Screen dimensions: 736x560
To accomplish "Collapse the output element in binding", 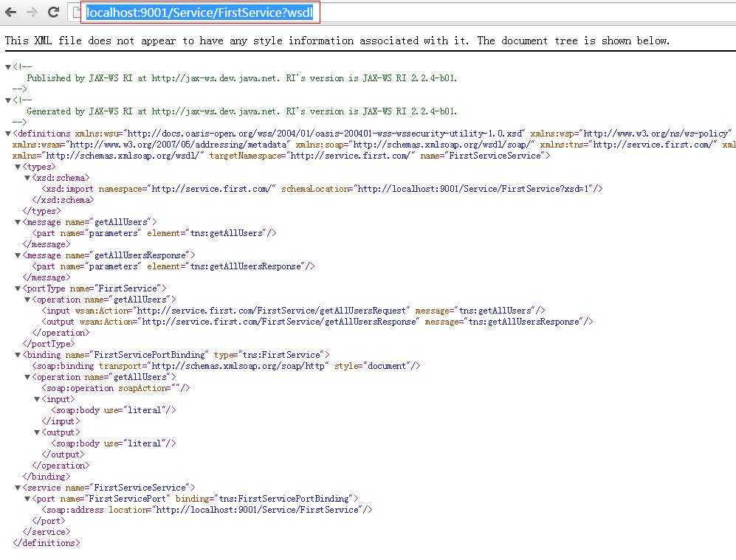I will 37,433.
